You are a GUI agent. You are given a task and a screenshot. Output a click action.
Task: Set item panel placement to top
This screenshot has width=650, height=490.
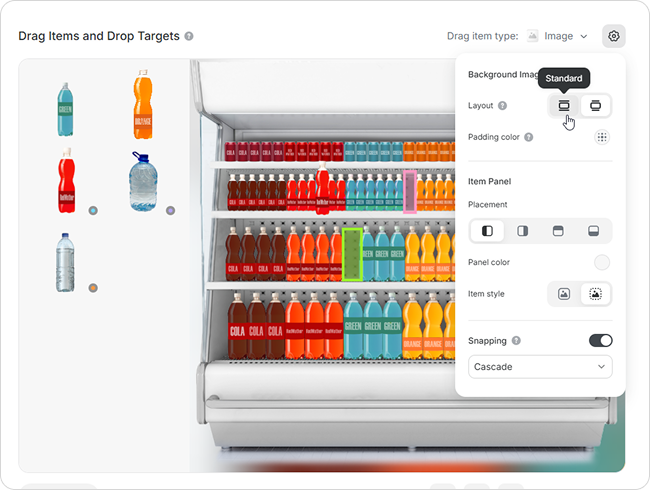pyautogui.click(x=558, y=231)
